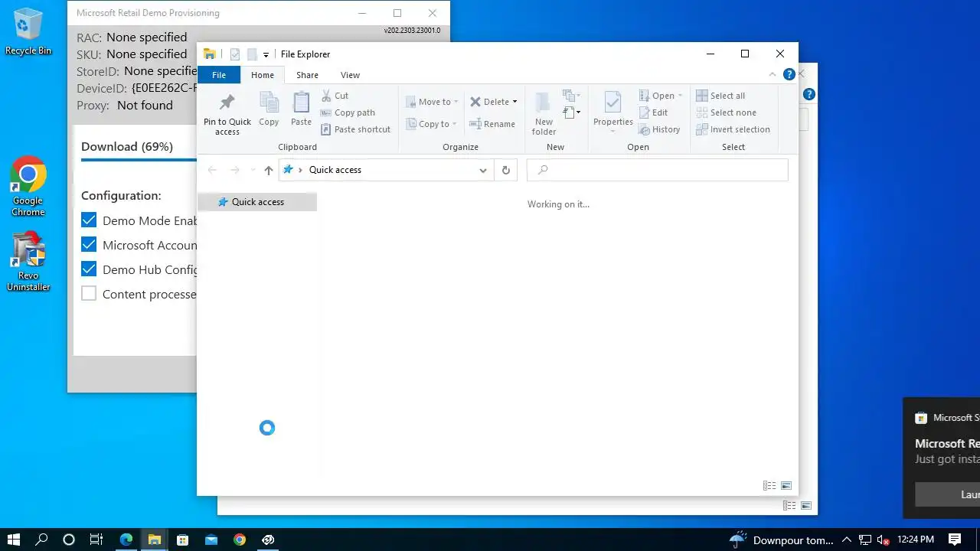Click the Pin to Quick access icon
Screen dimensions: 980x551
click(227, 102)
